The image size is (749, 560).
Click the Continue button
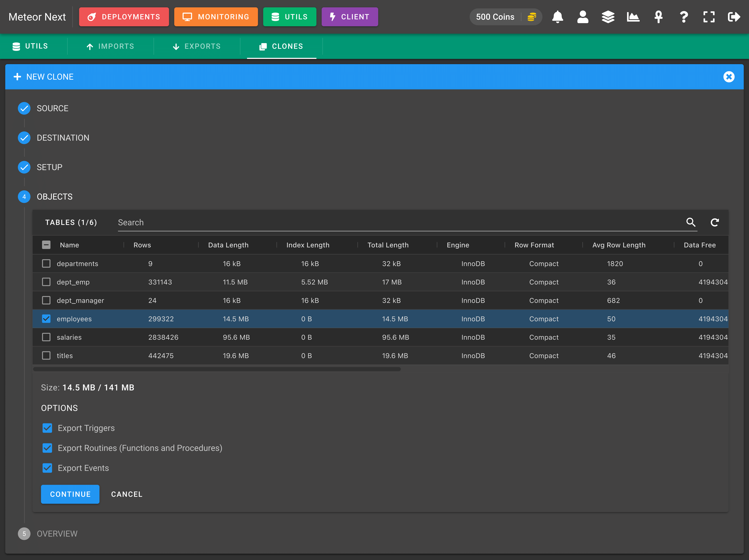coord(70,494)
